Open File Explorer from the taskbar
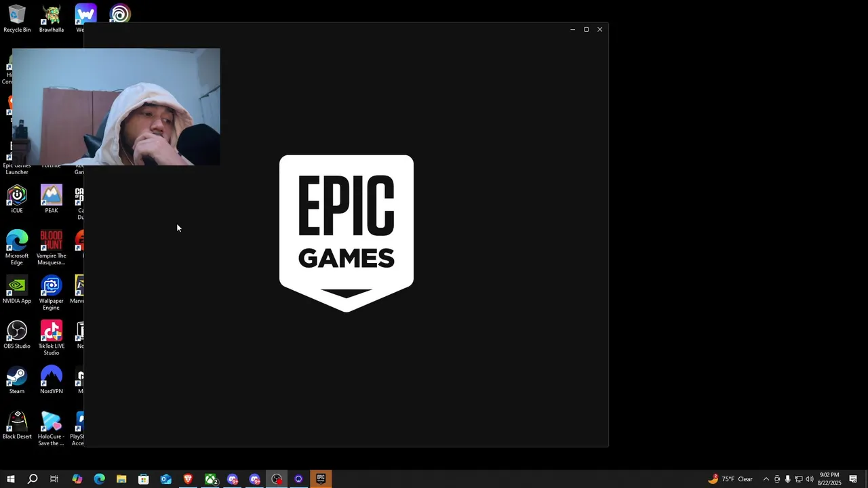The image size is (868, 488). pyautogui.click(x=121, y=479)
